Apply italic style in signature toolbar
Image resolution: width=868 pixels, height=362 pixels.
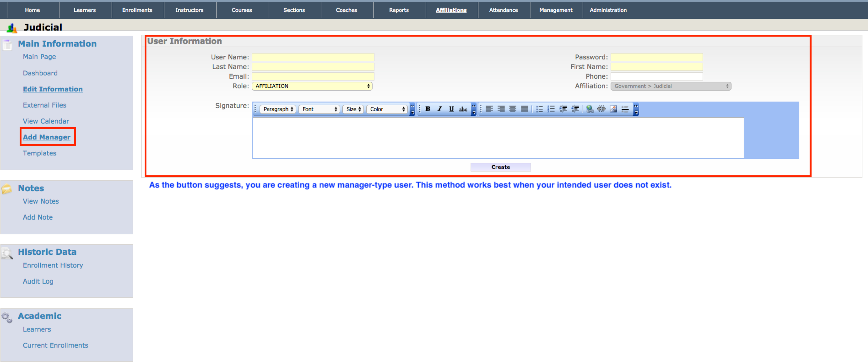click(x=439, y=109)
